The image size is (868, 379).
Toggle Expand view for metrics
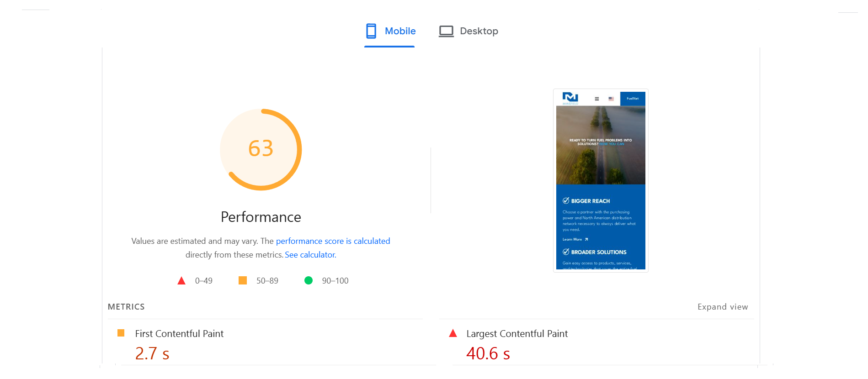pos(723,307)
